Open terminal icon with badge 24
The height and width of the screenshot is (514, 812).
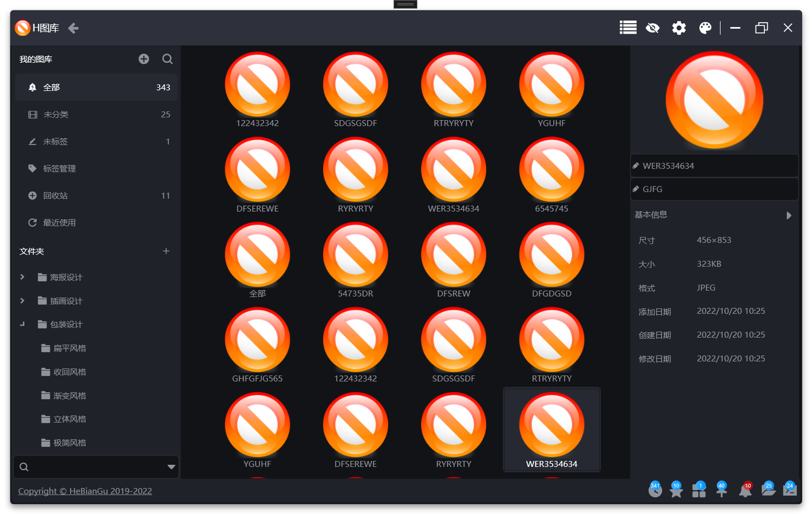790,490
